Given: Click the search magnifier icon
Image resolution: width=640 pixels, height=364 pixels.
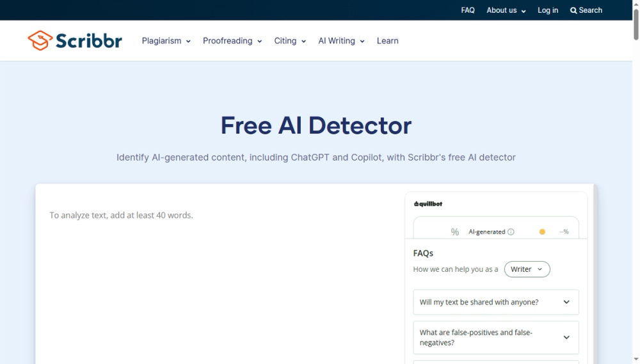Looking at the screenshot, I should [x=573, y=11].
